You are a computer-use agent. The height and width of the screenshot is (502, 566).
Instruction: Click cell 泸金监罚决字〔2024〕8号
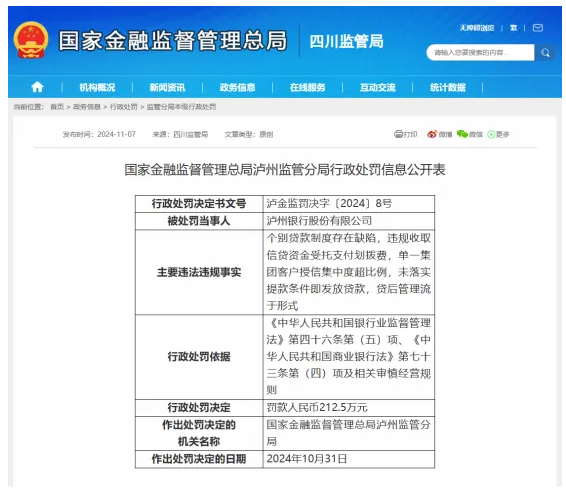pos(349,204)
